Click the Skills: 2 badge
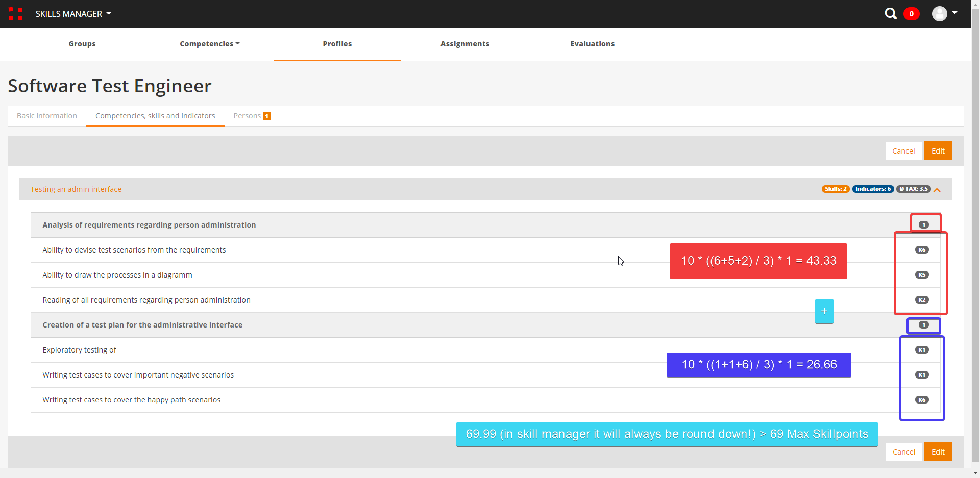The width and height of the screenshot is (980, 478). tap(836, 189)
